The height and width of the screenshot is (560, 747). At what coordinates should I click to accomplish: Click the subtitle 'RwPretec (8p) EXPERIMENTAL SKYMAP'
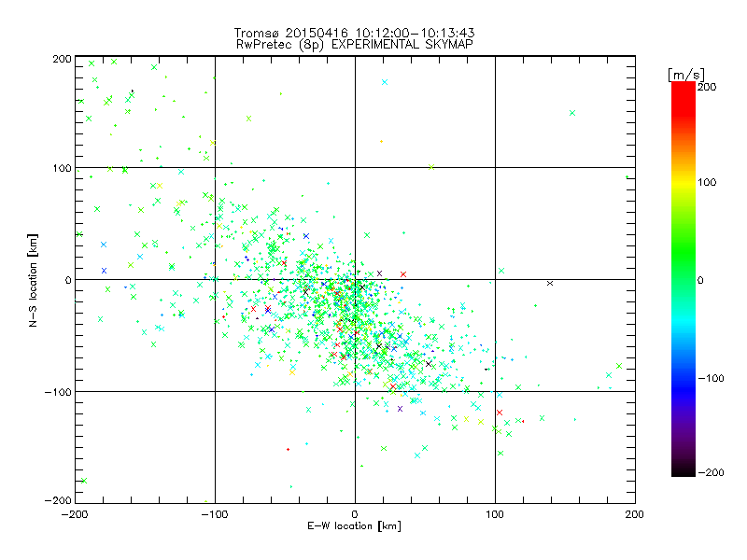[x=355, y=45]
